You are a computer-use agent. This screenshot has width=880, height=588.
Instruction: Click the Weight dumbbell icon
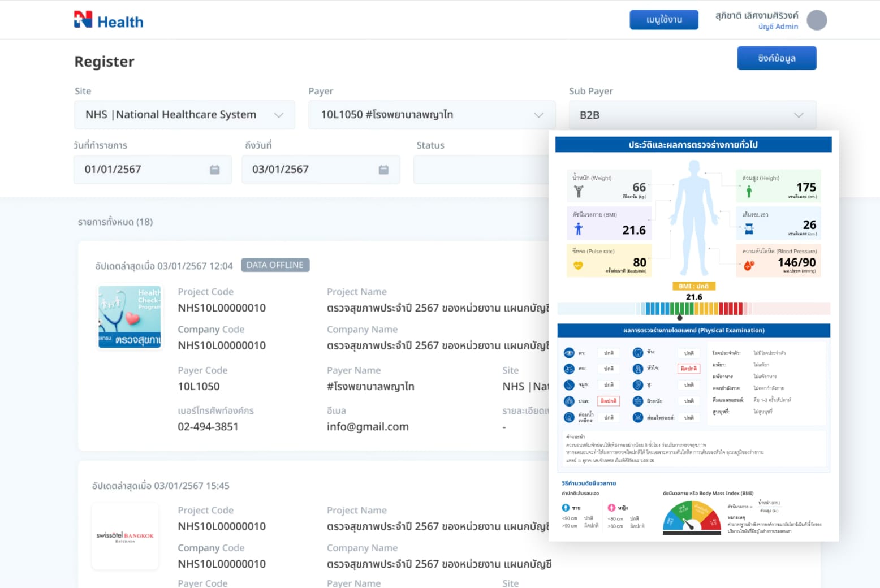tap(579, 192)
